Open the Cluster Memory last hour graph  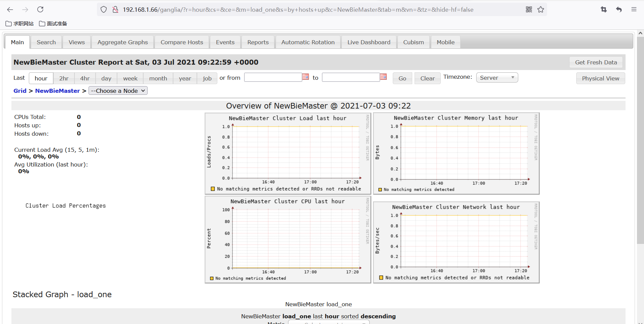(456, 153)
